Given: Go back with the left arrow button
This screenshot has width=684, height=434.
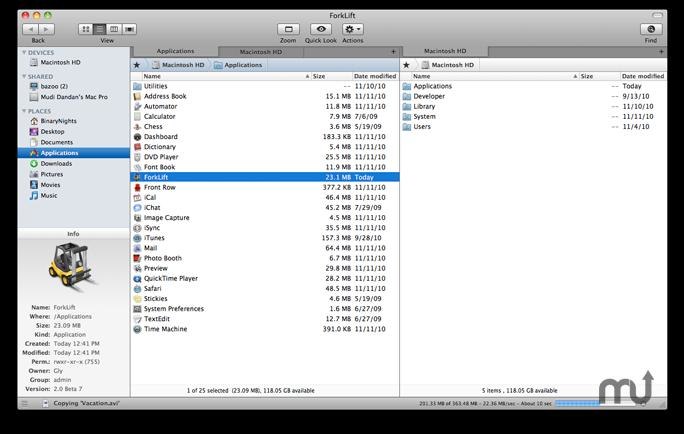Looking at the screenshot, I should 30,29.
